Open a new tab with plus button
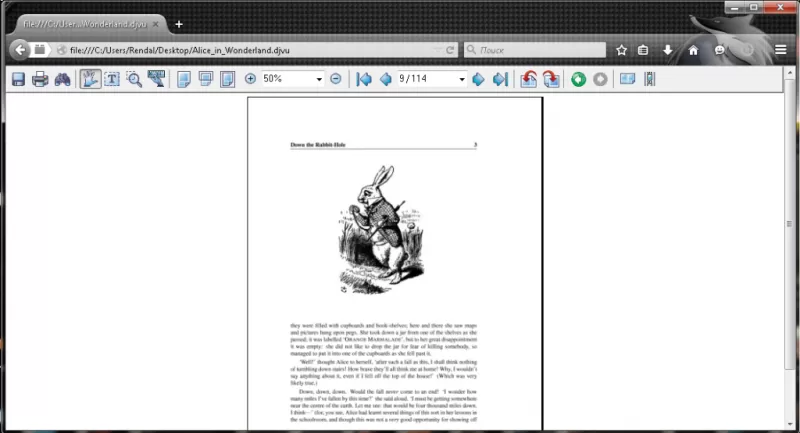Viewport: 800px width, 433px height. (179, 24)
